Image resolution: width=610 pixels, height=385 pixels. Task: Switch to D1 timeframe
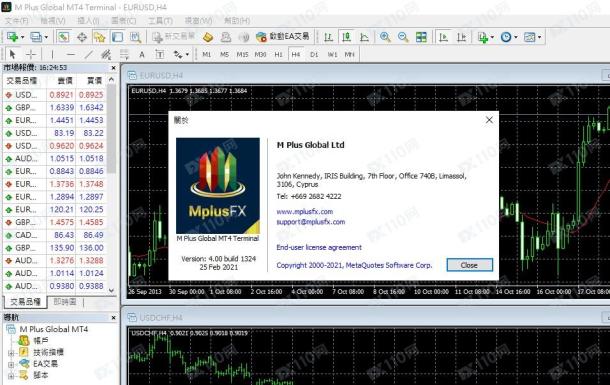[x=314, y=54]
